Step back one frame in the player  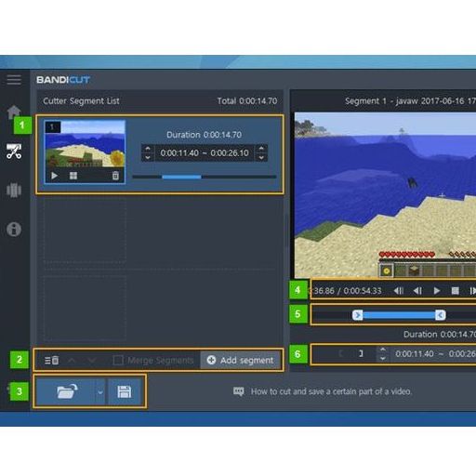417,291
